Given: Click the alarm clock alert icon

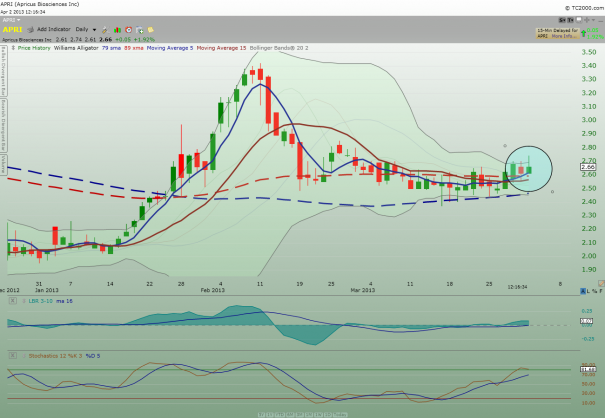Looking at the screenshot, I should pos(128,30).
